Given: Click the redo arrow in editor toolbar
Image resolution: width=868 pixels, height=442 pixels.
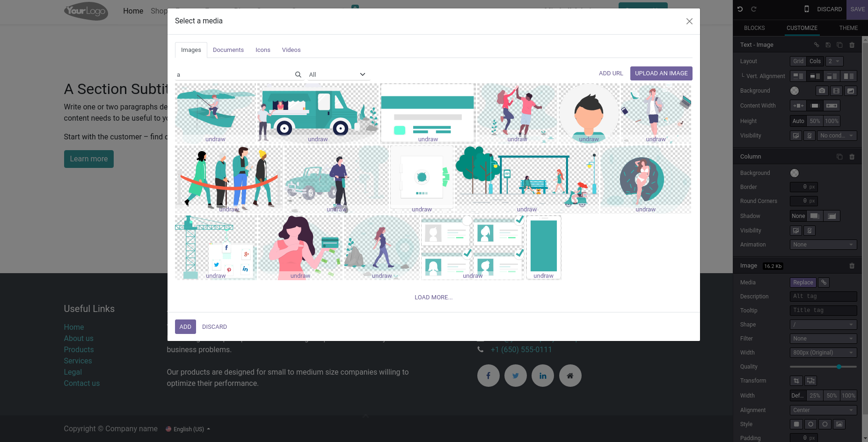Looking at the screenshot, I should (754, 9).
